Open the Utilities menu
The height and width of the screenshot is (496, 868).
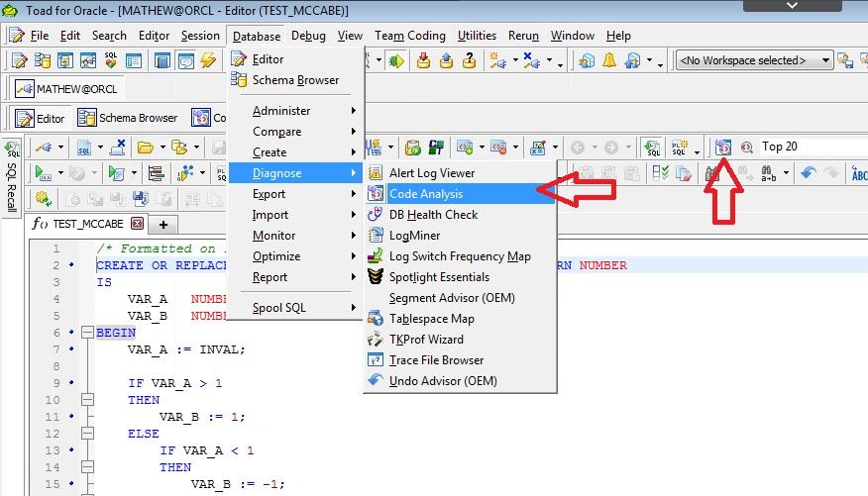pyautogui.click(x=477, y=36)
